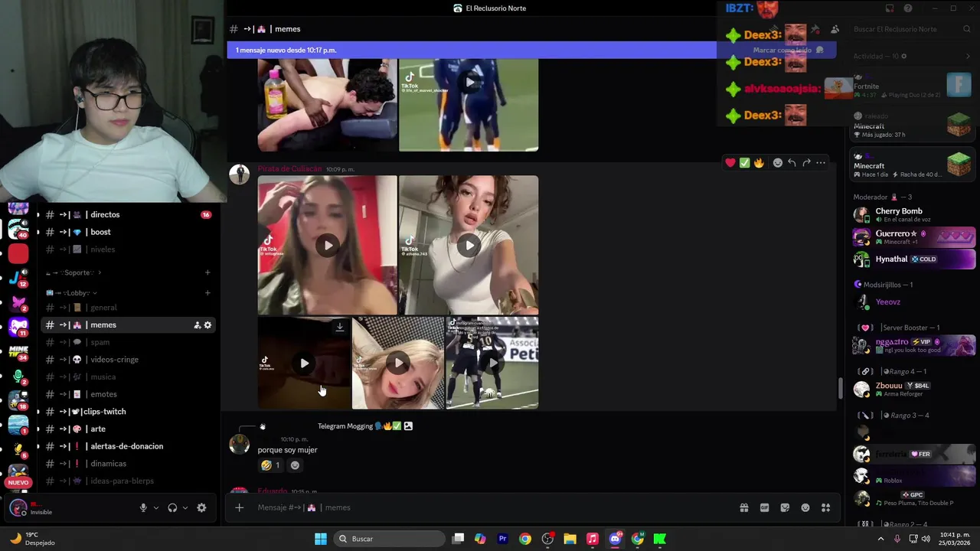Image resolution: width=980 pixels, height=551 pixels.
Task: Open the clips-twitch channel
Action: [x=128, y=412]
